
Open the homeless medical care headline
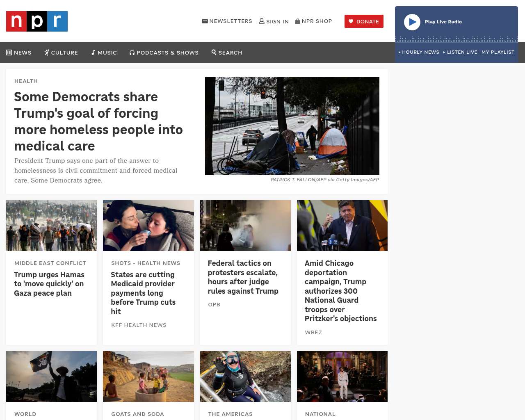point(98,121)
